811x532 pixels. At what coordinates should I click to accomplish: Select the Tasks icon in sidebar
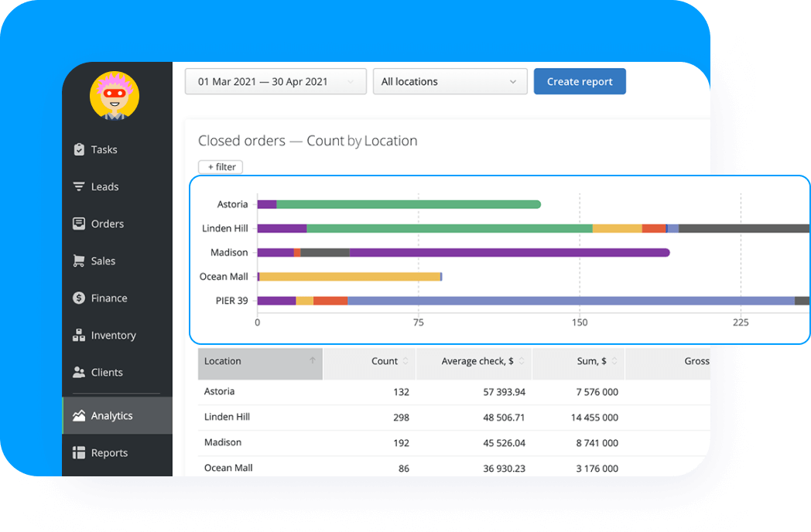click(81, 149)
